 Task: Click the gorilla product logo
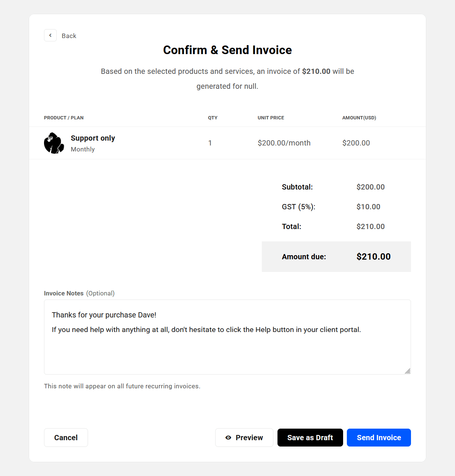(x=54, y=143)
